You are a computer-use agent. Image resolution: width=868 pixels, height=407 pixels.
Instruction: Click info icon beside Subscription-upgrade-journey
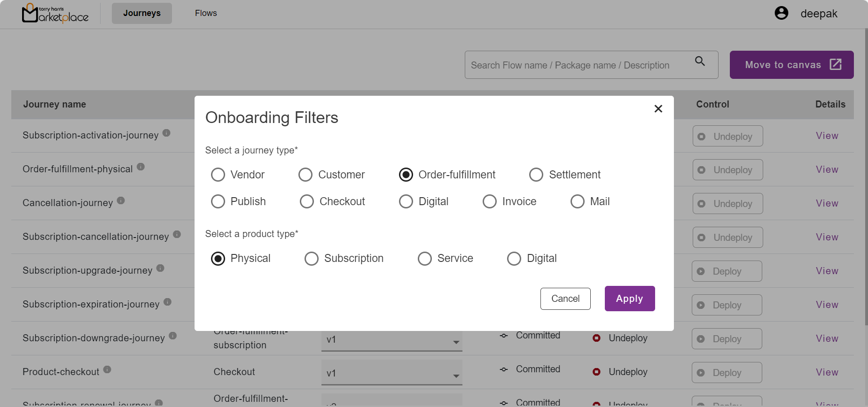pos(160,268)
